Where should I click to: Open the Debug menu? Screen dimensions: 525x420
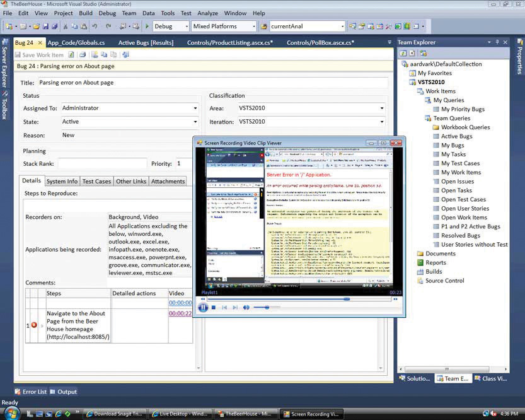107,13
